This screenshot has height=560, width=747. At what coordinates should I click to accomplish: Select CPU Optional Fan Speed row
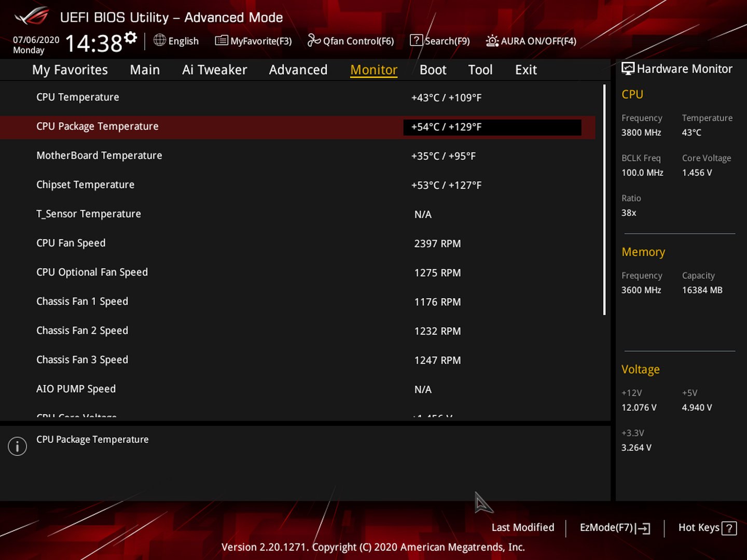pos(298,273)
